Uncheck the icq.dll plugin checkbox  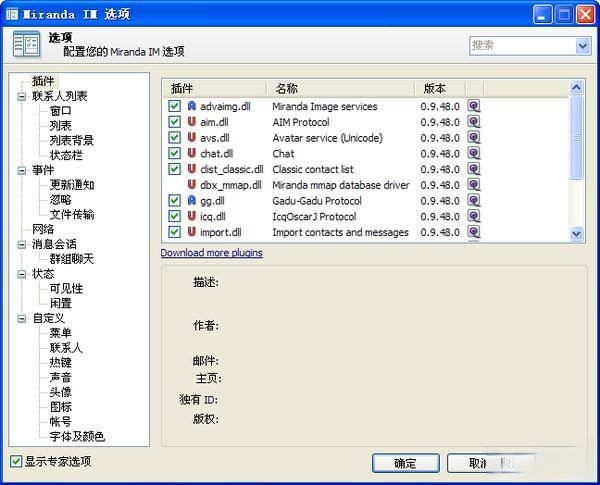click(174, 216)
